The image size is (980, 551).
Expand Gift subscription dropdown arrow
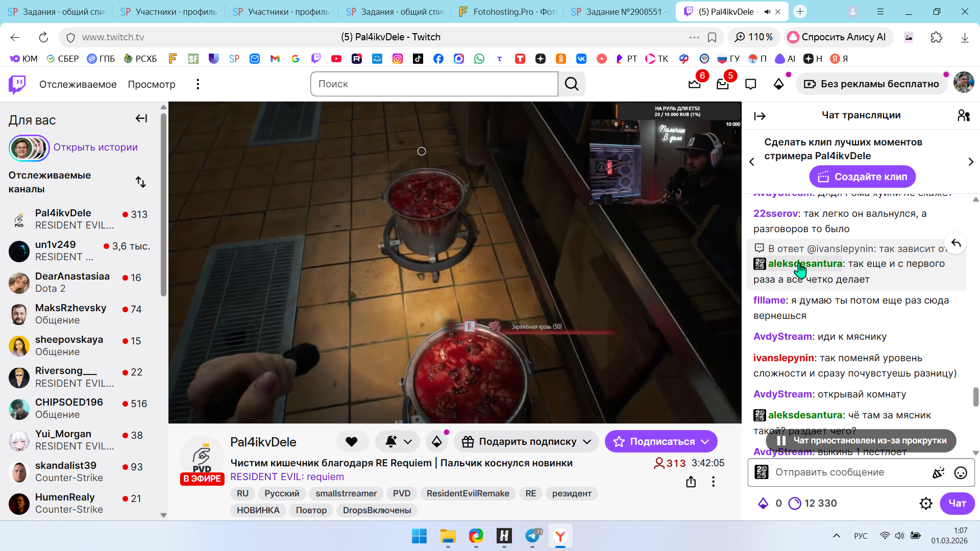(x=587, y=442)
